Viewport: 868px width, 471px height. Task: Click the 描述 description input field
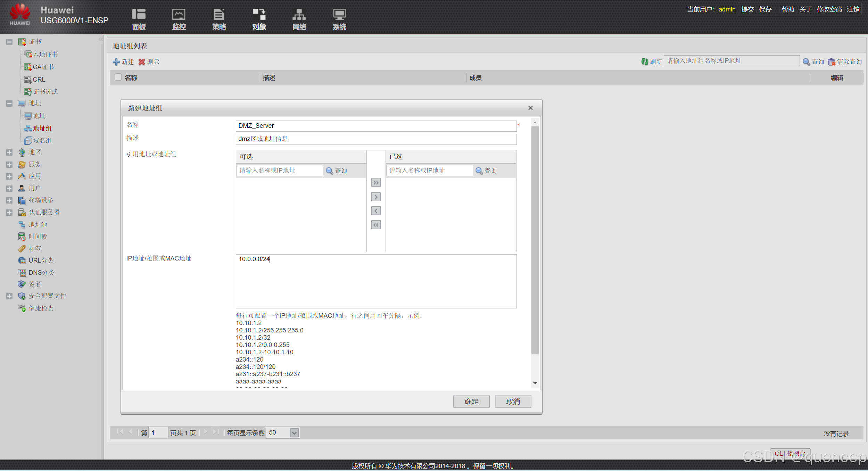[376, 139]
